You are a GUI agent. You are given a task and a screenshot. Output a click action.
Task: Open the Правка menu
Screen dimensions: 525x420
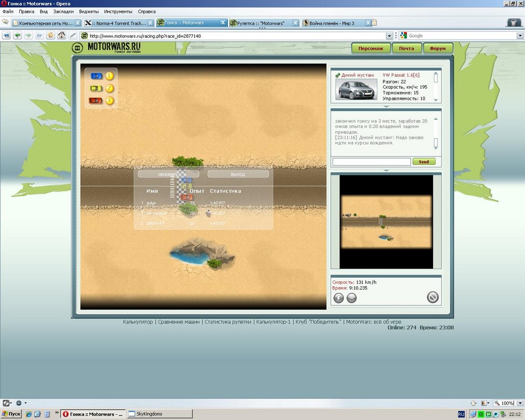27,11
